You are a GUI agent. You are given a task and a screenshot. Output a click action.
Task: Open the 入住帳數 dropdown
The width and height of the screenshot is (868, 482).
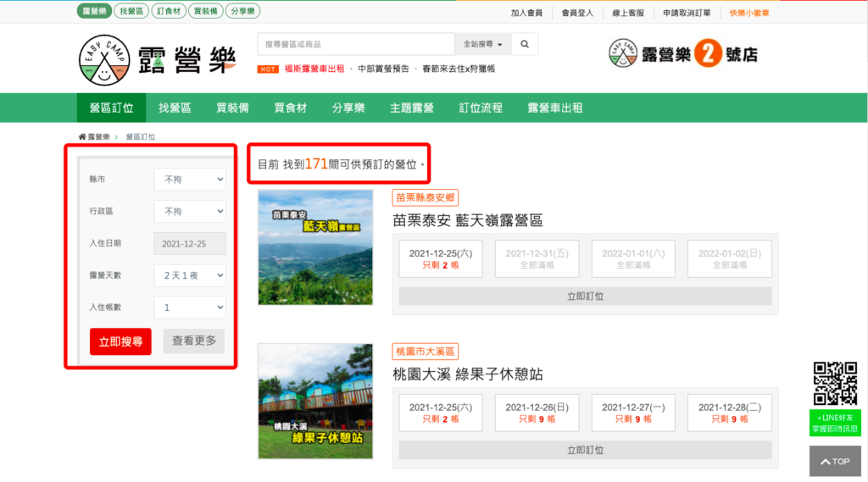(x=190, y=307)
